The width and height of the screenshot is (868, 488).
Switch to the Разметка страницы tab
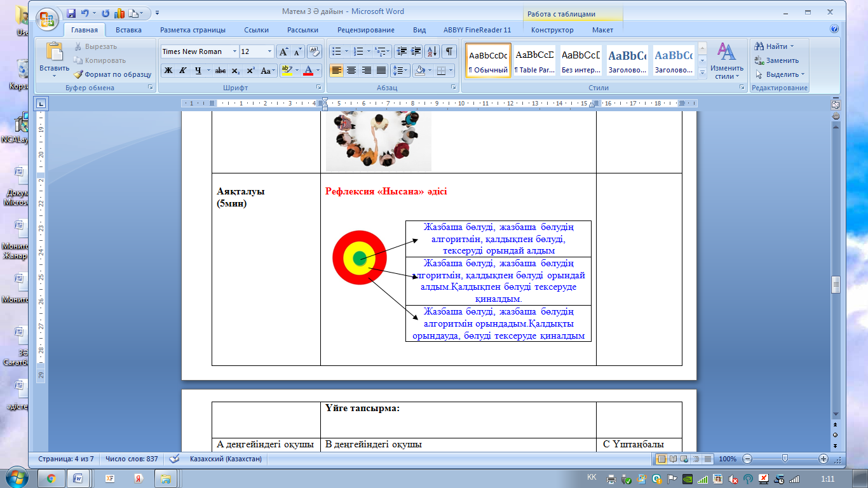193,30
